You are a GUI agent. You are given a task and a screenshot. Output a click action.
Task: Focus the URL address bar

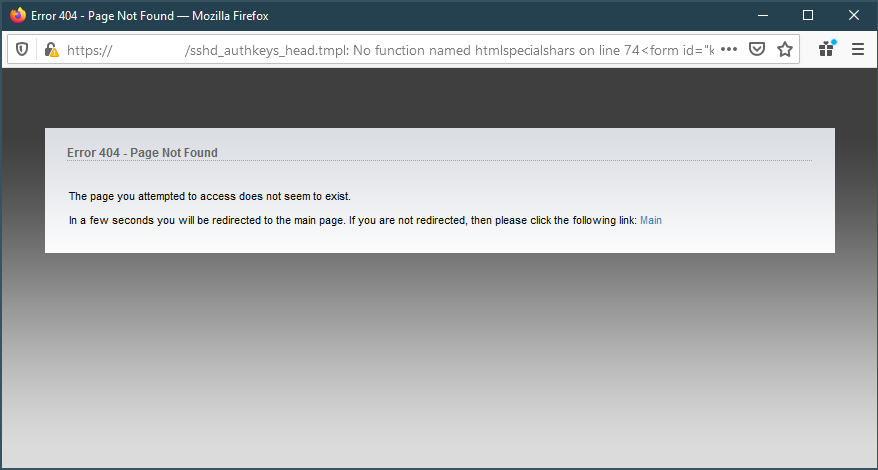400,49
